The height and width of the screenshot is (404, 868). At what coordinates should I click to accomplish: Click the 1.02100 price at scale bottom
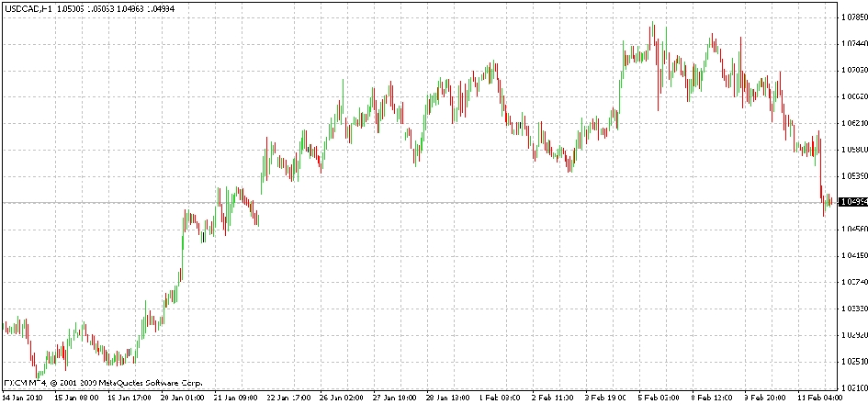852,387
